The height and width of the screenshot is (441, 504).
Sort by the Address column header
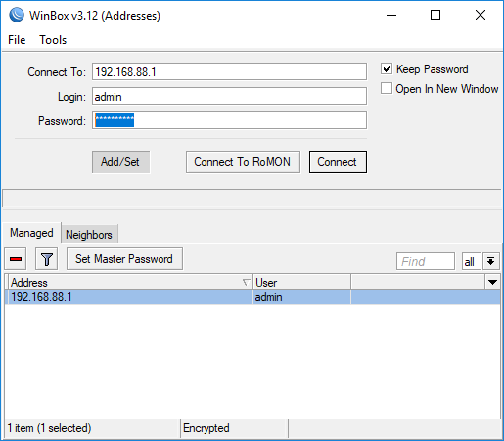click(130, 283)
